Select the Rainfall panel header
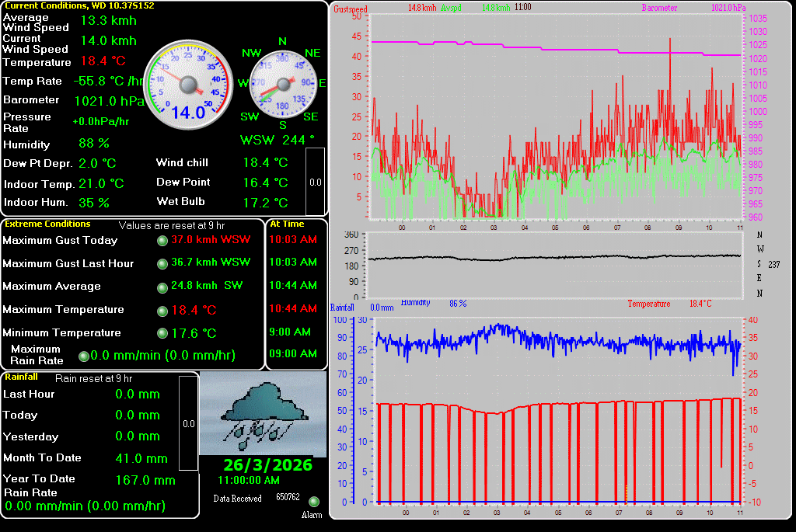Screen dimensions: 796x532 20,377
